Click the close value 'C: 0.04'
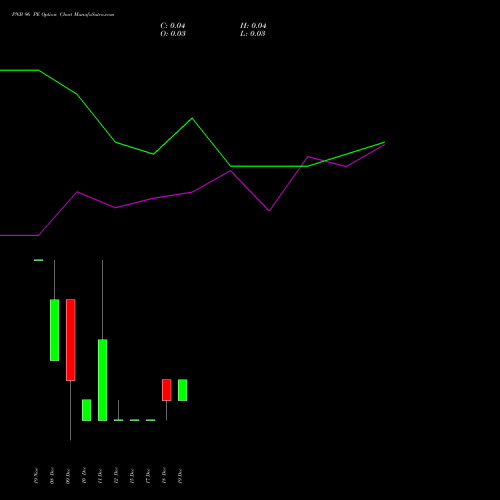 tap(173, 26)
